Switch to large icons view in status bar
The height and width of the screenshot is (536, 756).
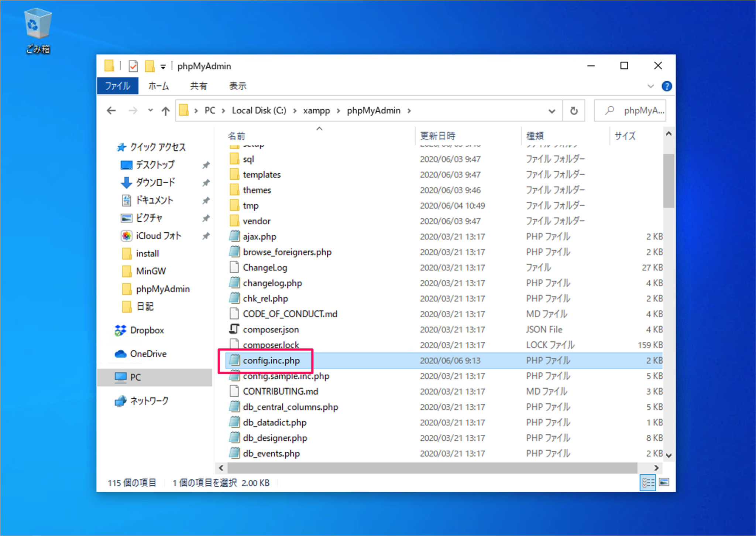click(x=664, y=482)
